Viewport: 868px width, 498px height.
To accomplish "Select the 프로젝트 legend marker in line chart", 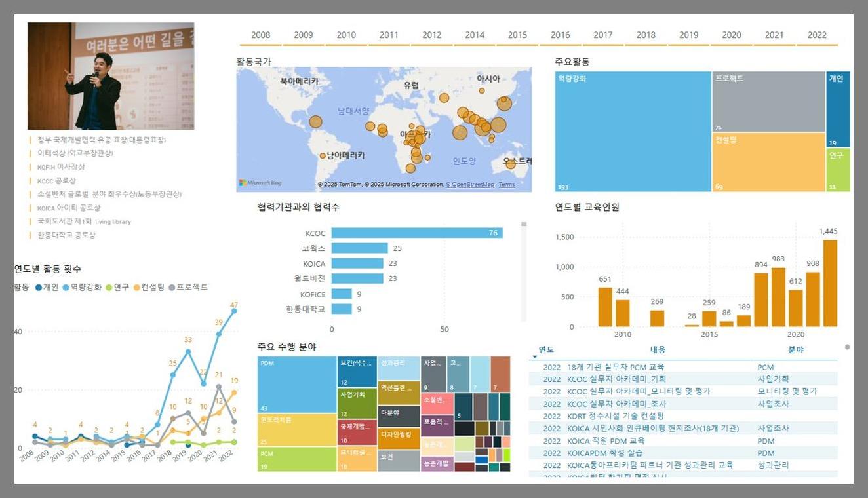I will 172,287.
